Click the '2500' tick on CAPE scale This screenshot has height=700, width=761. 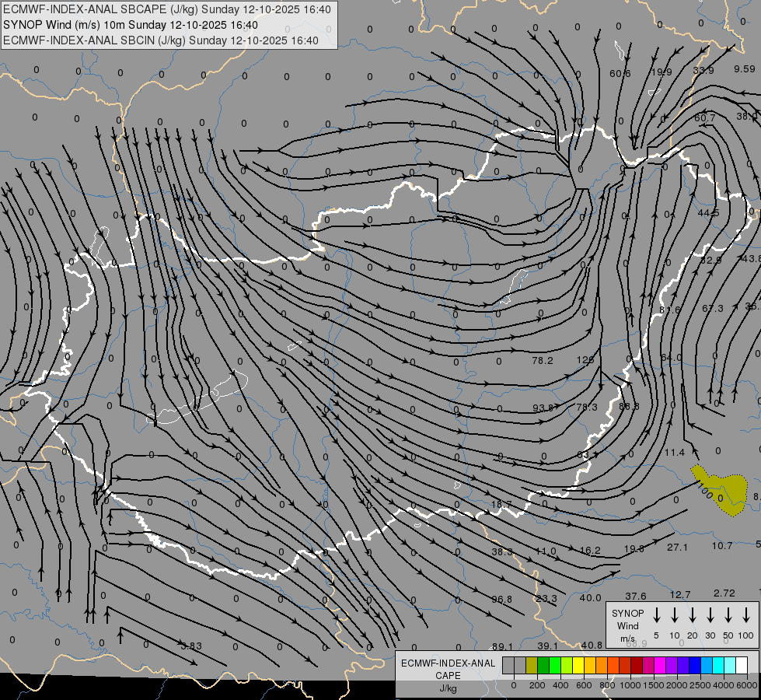[700, 685]
